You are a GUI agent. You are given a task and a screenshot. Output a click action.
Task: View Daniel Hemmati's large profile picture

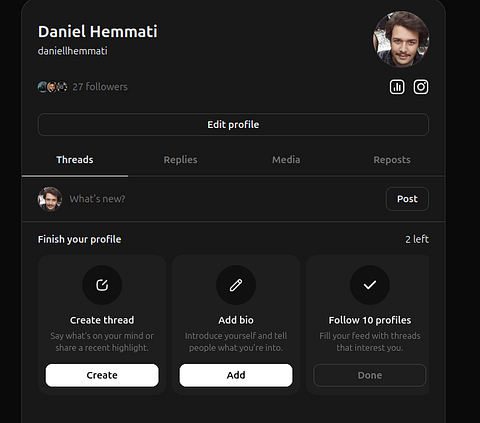pos(401,39)
